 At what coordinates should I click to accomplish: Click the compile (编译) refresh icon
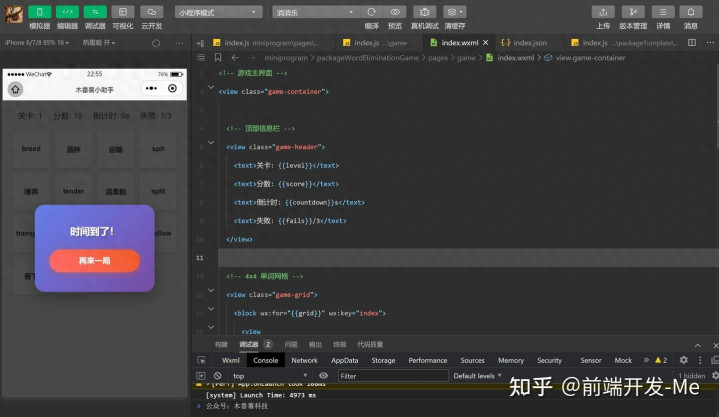372,11
